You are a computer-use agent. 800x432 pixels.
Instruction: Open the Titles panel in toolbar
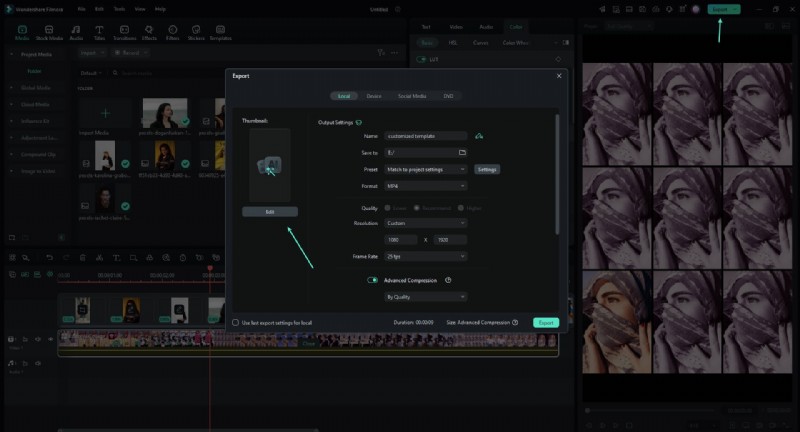point(99,32)
